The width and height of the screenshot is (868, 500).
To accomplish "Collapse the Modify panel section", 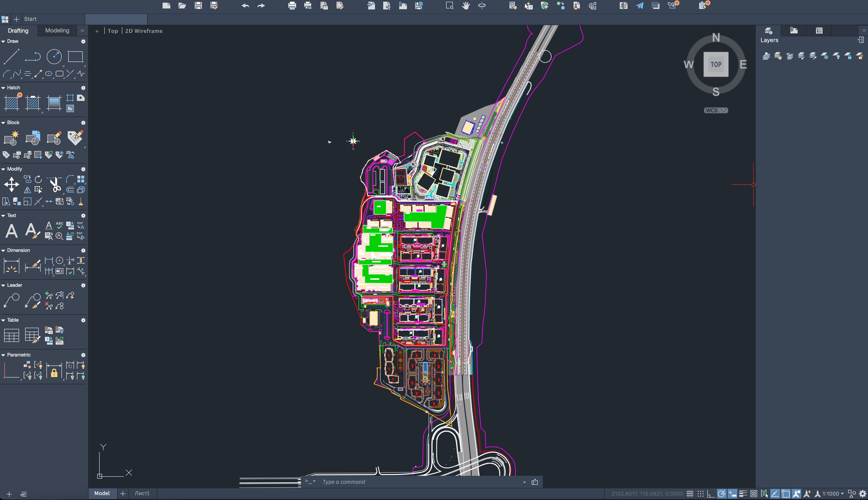I will coord(3,169).
